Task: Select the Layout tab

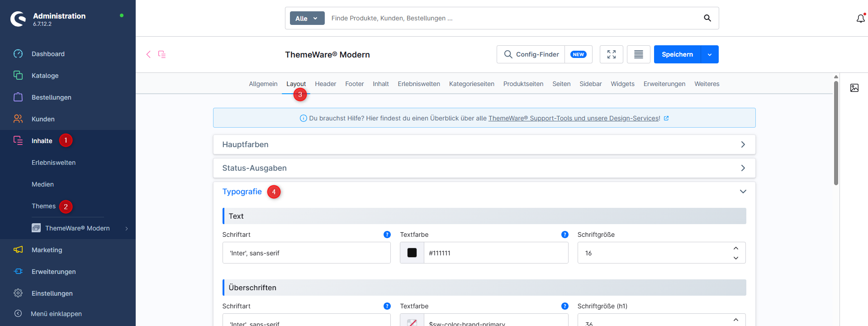Action: pos(296,84)
